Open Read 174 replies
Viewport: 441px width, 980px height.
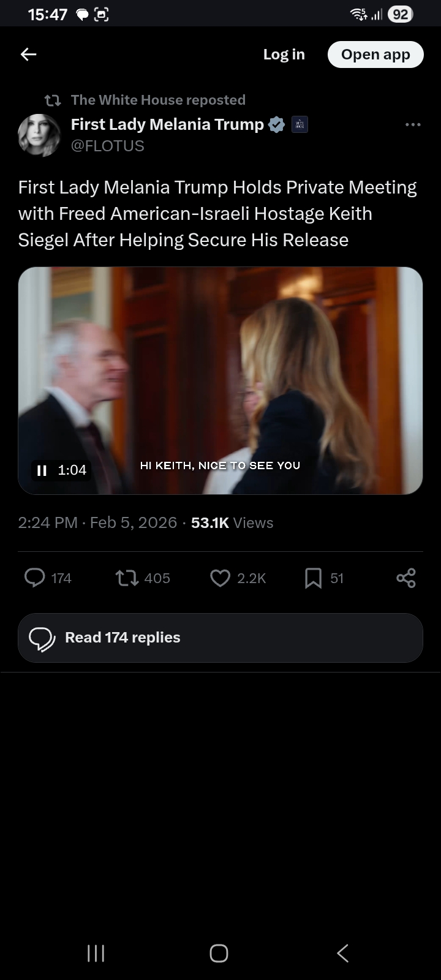click(x=221, y=638)
